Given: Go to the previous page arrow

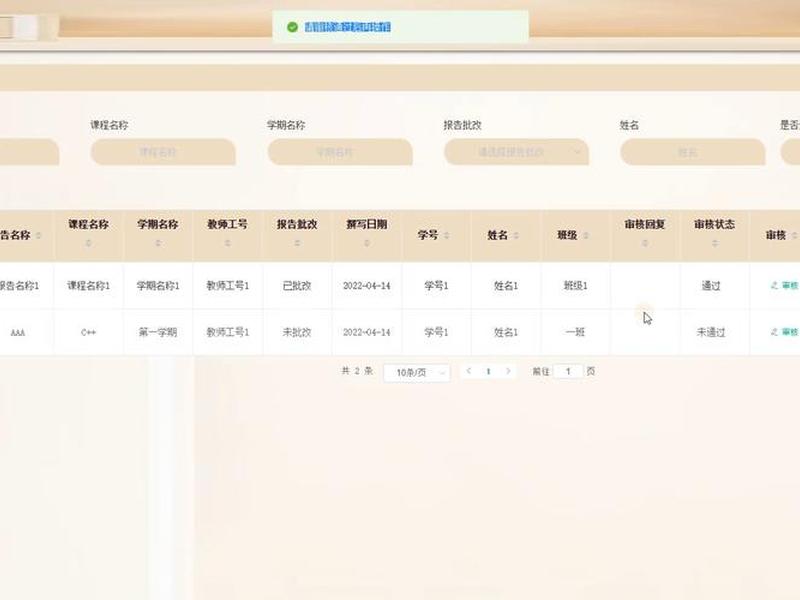Looking at the screenshot, I should (x=468, y=371).
